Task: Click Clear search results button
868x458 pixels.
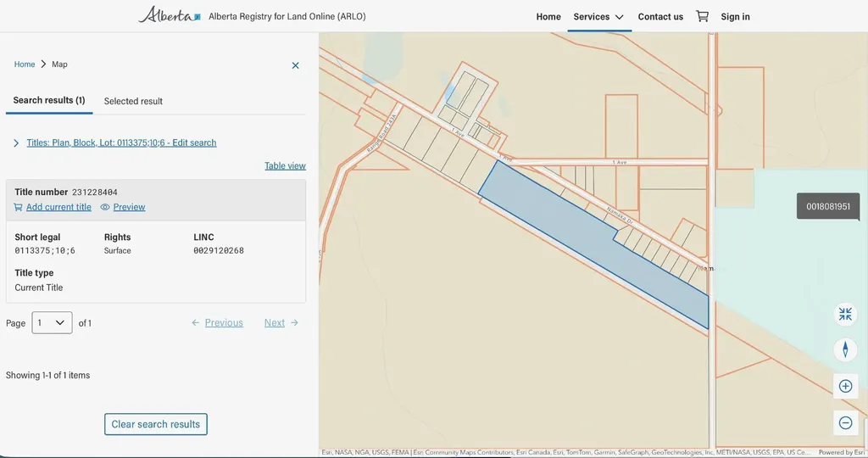Action: tap(156, 424)
